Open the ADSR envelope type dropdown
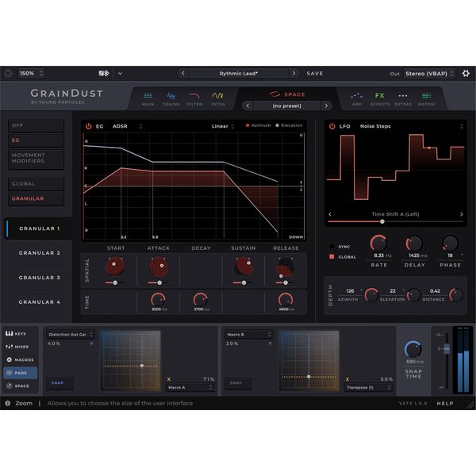Image resolution: width=476 pixels, height=476 pixels. point(127,126)
